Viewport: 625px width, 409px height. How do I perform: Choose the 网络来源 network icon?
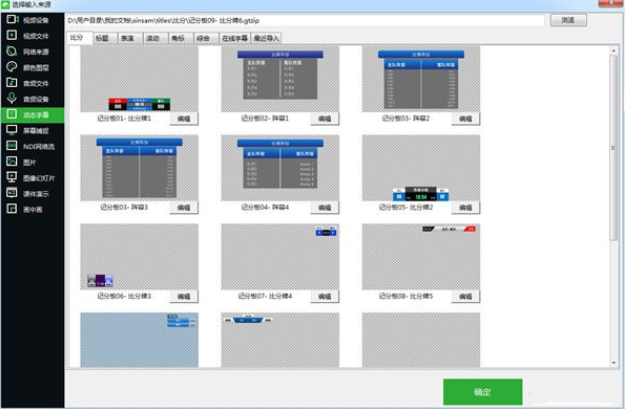[11, 51]
